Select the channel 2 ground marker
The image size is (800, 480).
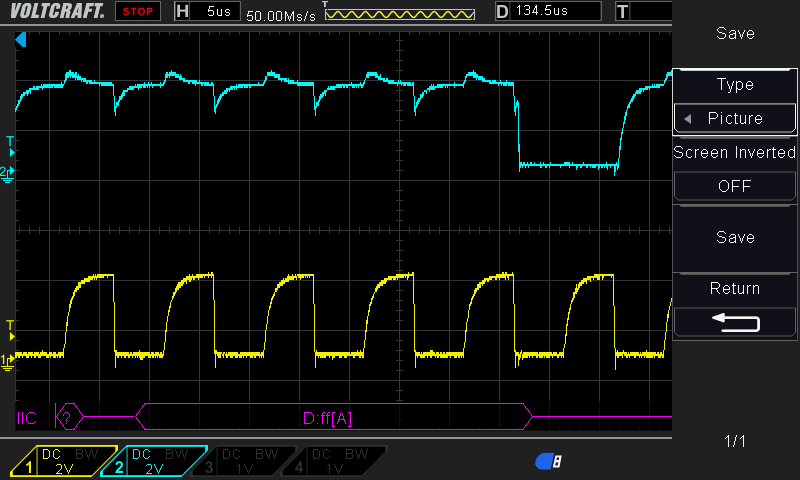[8, 173]
